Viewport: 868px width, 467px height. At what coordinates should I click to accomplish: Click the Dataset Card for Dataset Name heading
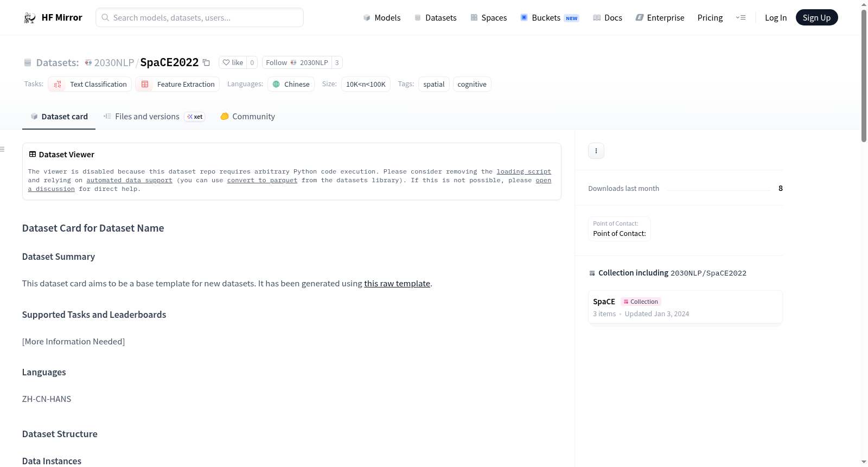pyautogui.click(x=93, y=228)
